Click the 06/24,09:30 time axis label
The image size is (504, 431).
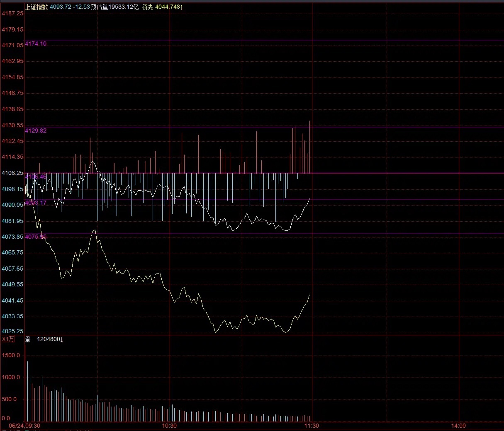click(24, 426)
